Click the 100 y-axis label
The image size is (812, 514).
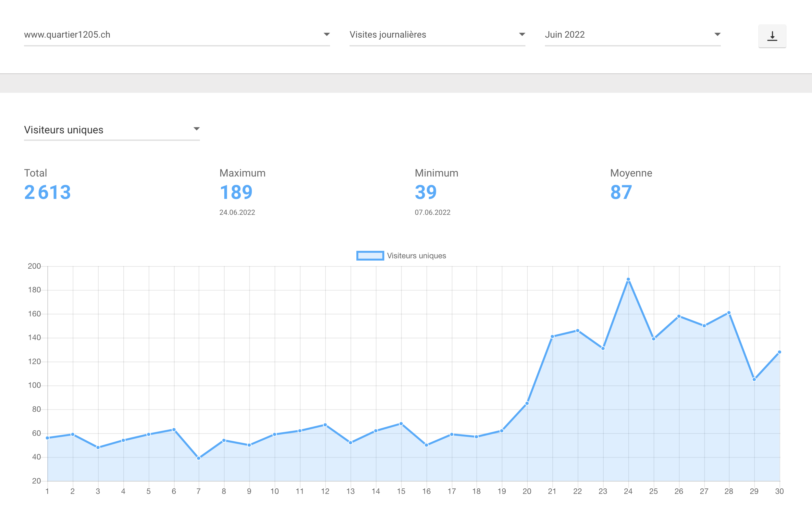[34, 385]
